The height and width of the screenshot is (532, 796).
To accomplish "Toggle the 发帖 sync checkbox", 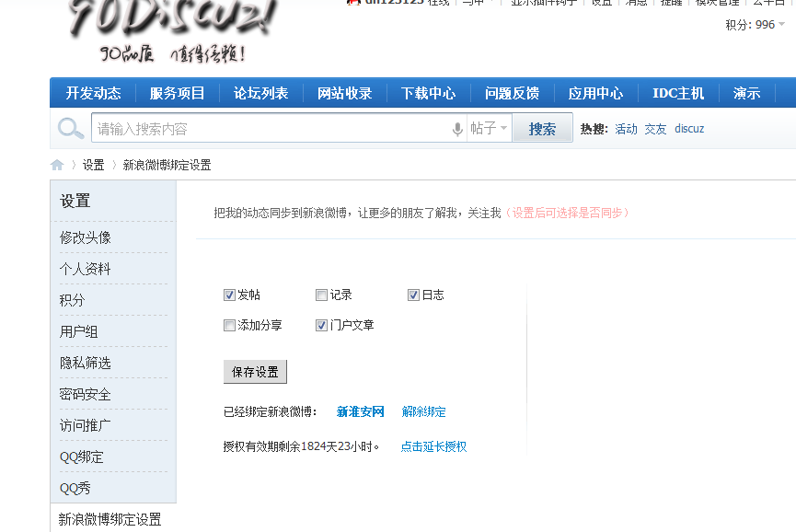I will click(229, 295).
